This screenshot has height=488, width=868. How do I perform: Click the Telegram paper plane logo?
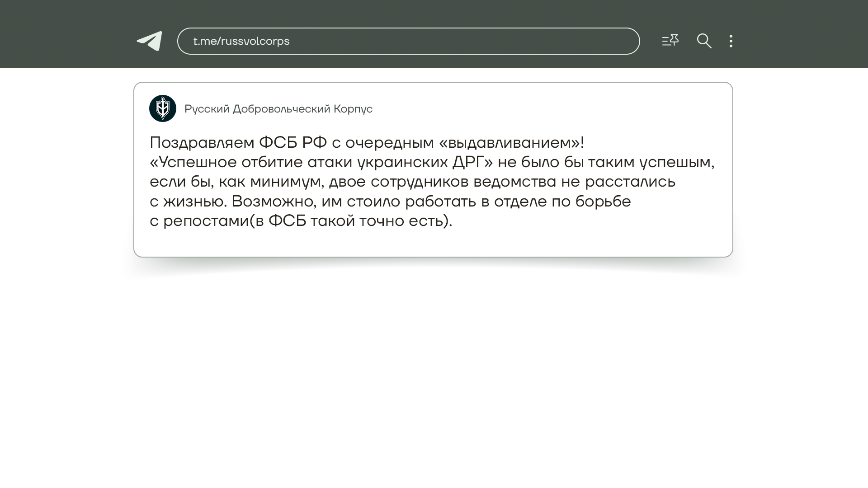[150, 41]
